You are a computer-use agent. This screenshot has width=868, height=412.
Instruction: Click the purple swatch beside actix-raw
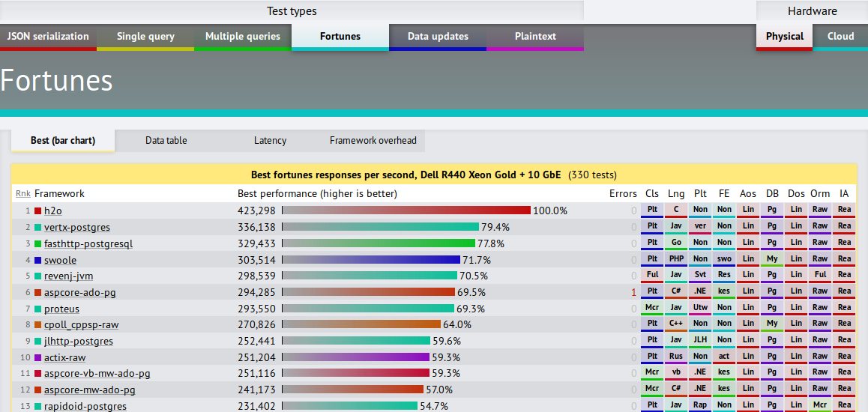click(37, 358)
